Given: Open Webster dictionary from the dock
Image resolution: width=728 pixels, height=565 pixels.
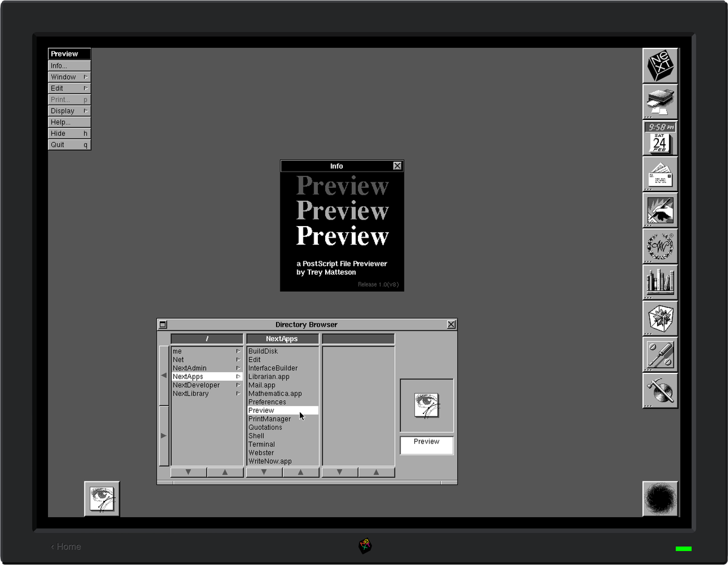Looking at the screenshot, I should click(x=660, y=246).
